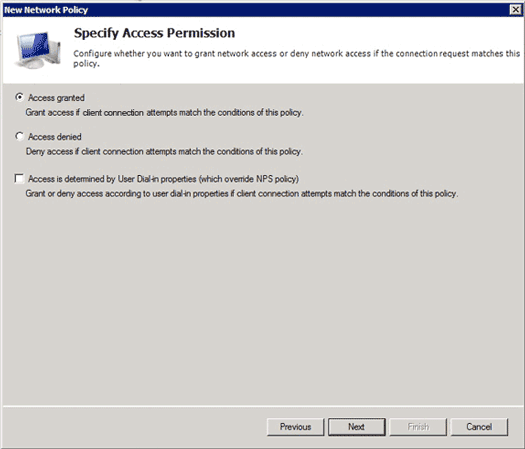The image size is (525, 449).
Task: Click the 'New Network Policy' title bar
Action: click(x=254, y=10)
